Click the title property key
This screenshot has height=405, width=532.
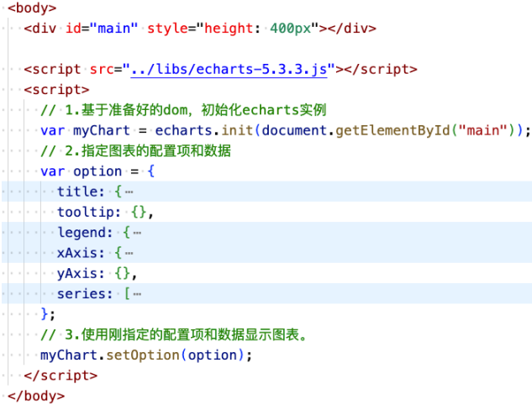coord(76,192)
